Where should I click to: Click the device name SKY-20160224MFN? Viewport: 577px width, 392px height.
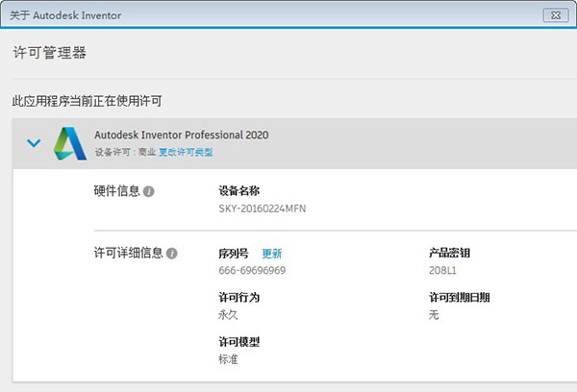(x=263, y=208)
